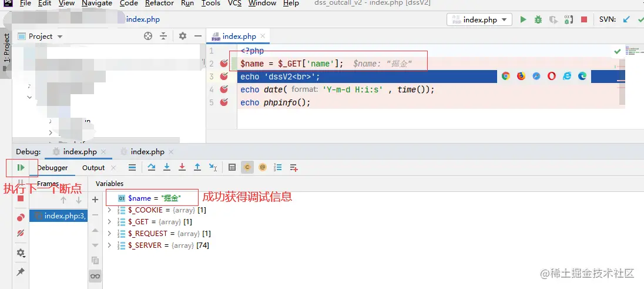This screenshot has width=644, height=289.
Task: Expand the $_REQUEST array variable
Action: tap(109, 234)
